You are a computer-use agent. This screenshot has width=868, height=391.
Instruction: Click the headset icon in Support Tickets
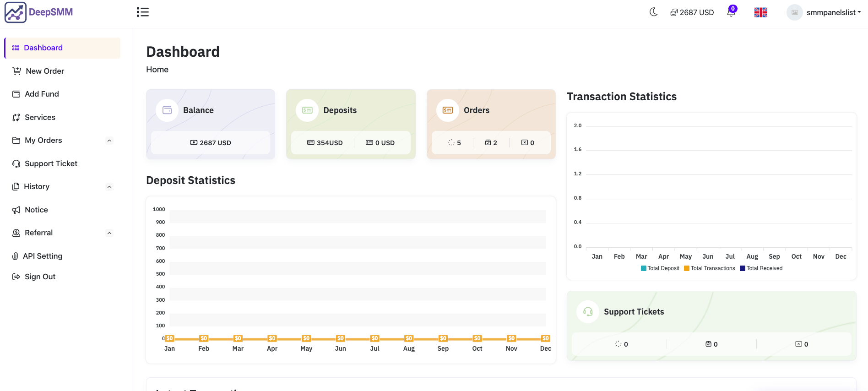click(x=588, y=312)
